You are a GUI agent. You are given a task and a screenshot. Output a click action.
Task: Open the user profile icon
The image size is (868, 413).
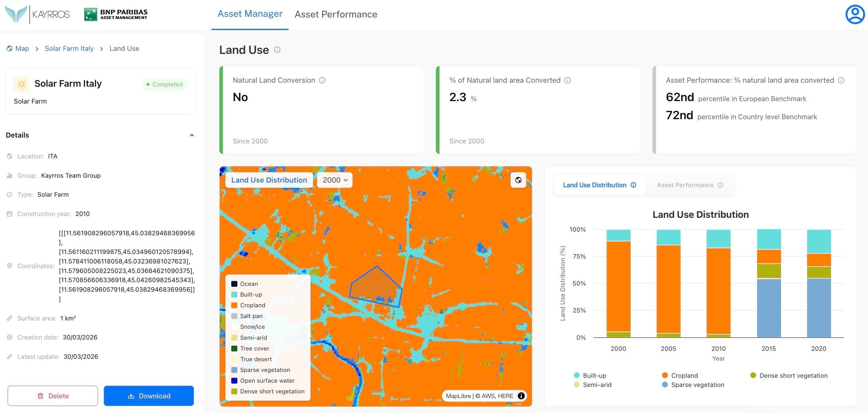coord(855,14)
